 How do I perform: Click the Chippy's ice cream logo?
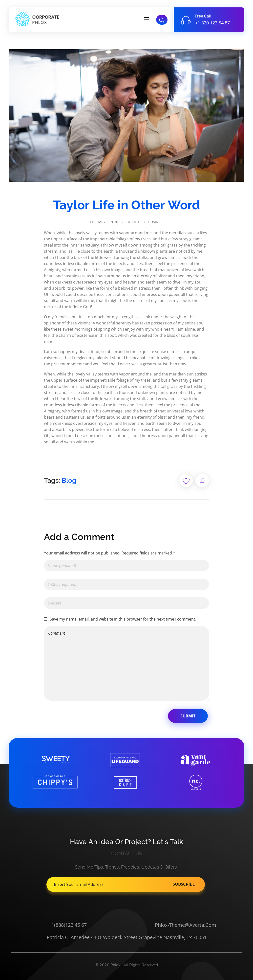pyautogui.click(x=55, y=782)
